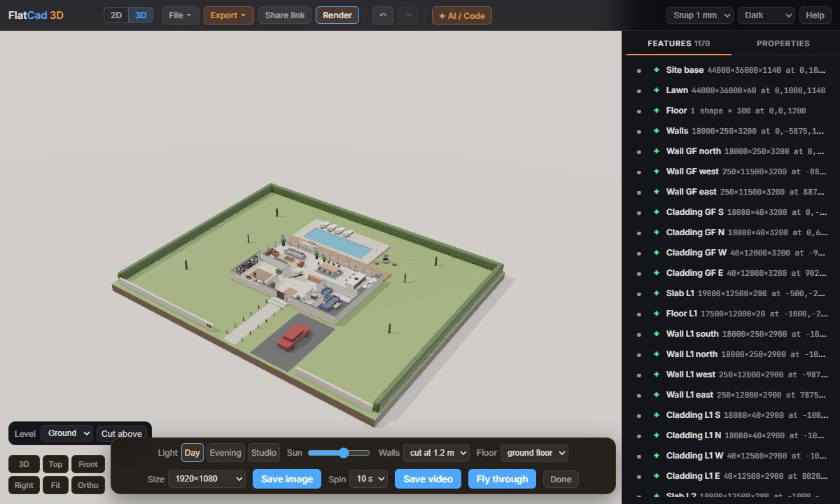Click the Save image button

coord(287,479)
